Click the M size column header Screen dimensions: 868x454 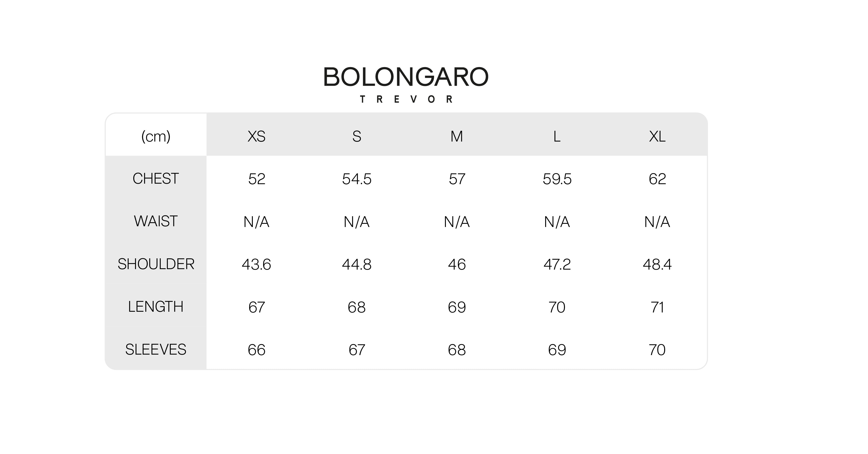click(x=457, y=136)
